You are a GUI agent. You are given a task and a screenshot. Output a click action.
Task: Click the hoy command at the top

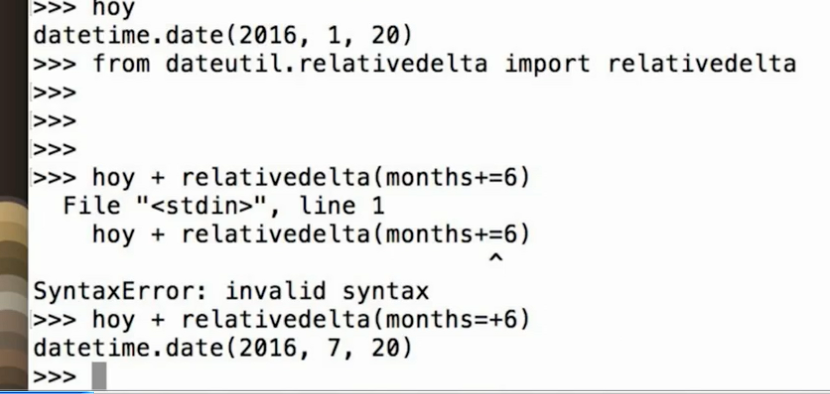click(x=114, y=8)
